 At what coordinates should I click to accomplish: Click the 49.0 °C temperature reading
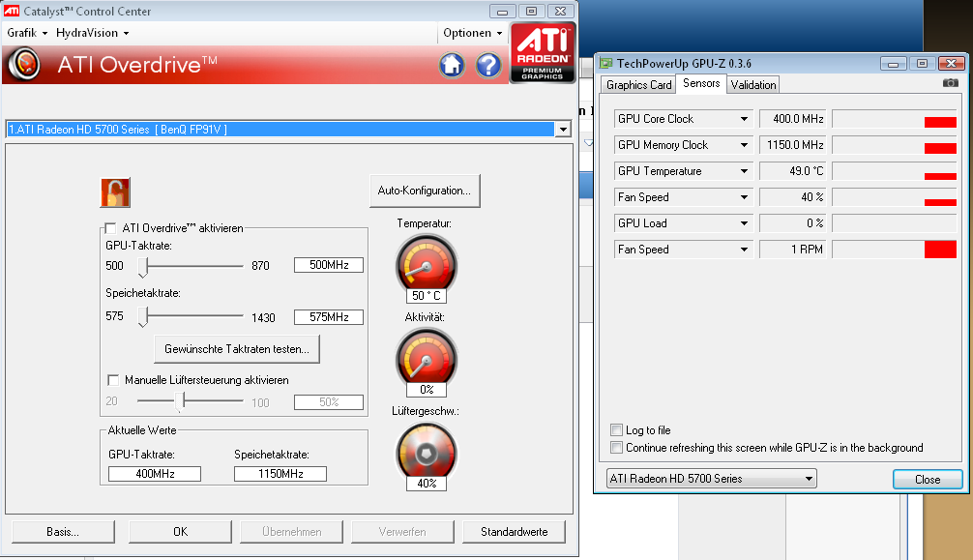pos(793,171)
